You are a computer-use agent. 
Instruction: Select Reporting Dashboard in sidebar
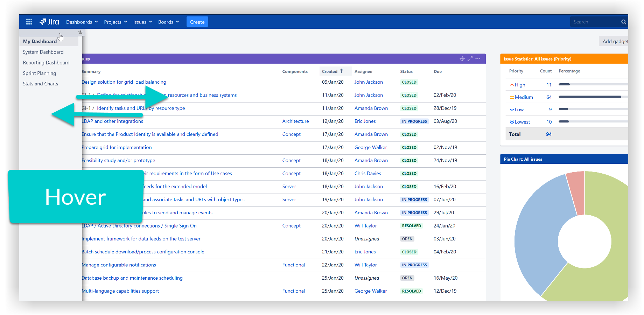tap(46, 63)
